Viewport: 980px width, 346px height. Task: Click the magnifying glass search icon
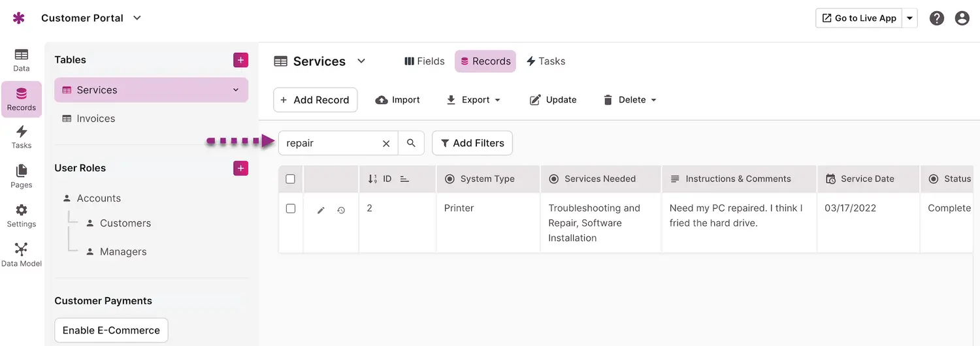pyautogui.click(x=411, y=143)
